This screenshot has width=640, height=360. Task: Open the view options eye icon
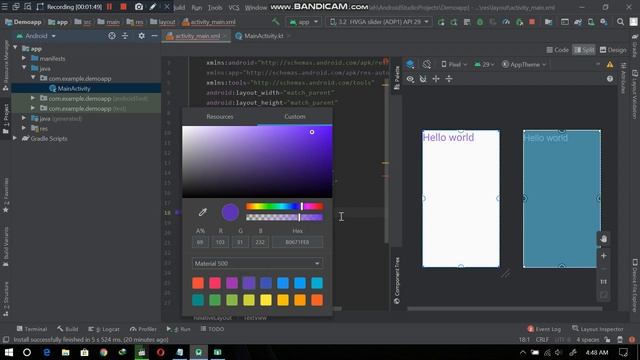(410, 79)
